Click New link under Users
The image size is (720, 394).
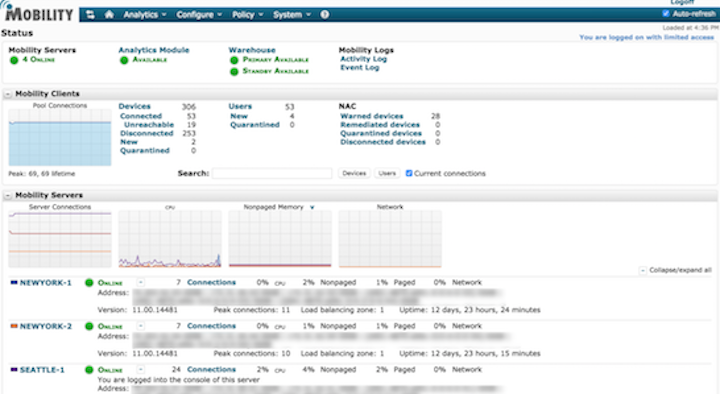(239, 116)
